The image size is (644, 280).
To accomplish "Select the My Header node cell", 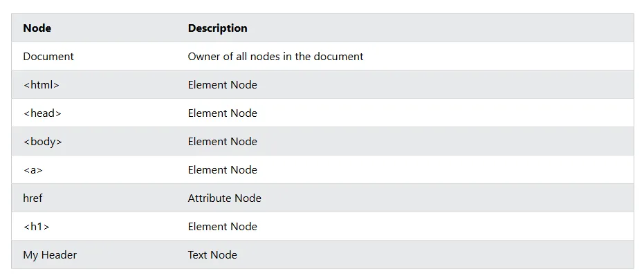I will click(x=50, y=255).
